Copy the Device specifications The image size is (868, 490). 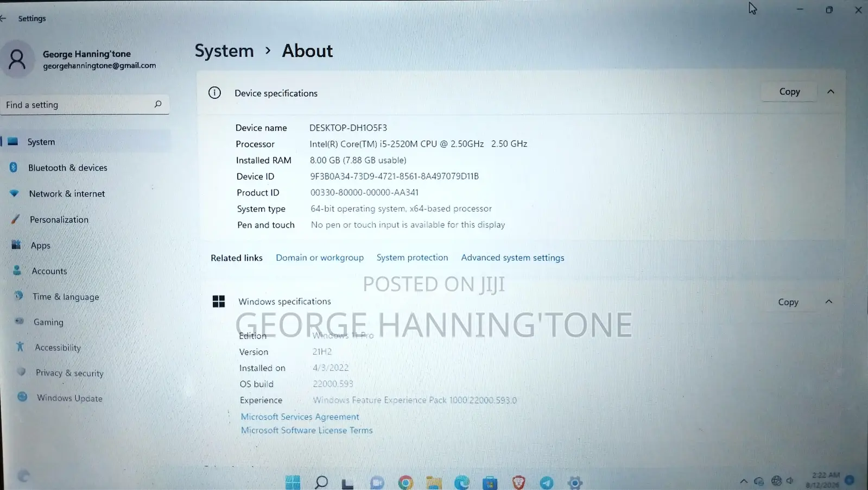pyautogui.click(x=789, y=92)
